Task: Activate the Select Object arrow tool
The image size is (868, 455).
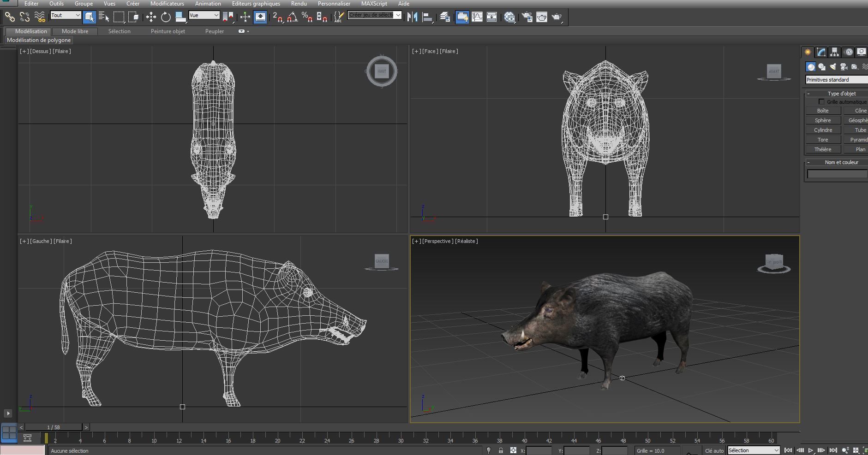Action: [x=90, y=17]
